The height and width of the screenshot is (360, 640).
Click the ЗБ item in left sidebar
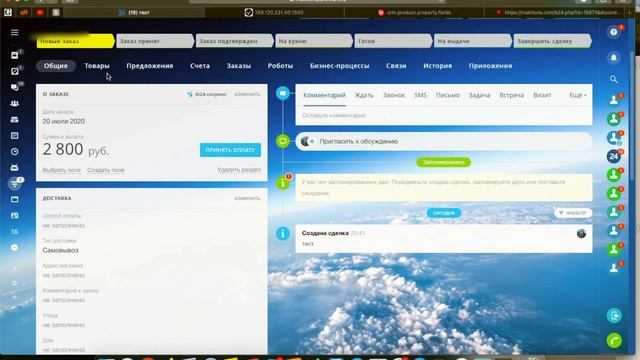15,231
